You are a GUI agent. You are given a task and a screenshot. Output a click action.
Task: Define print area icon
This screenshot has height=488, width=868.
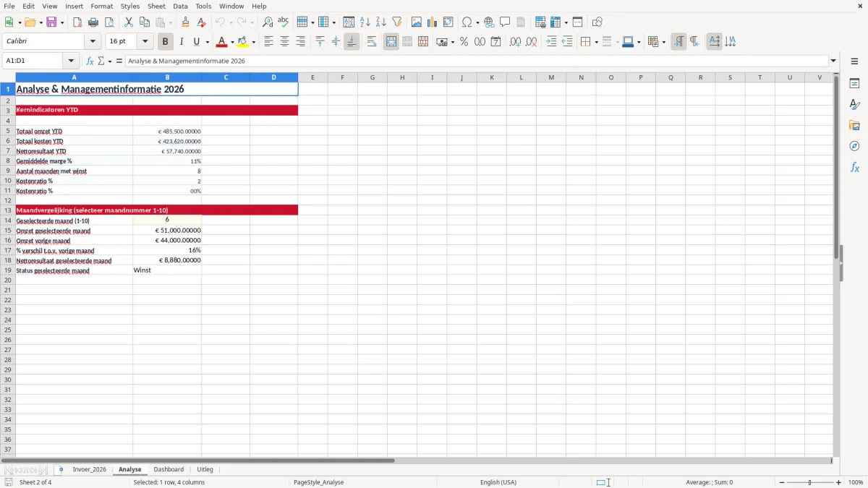click(540, 22)
